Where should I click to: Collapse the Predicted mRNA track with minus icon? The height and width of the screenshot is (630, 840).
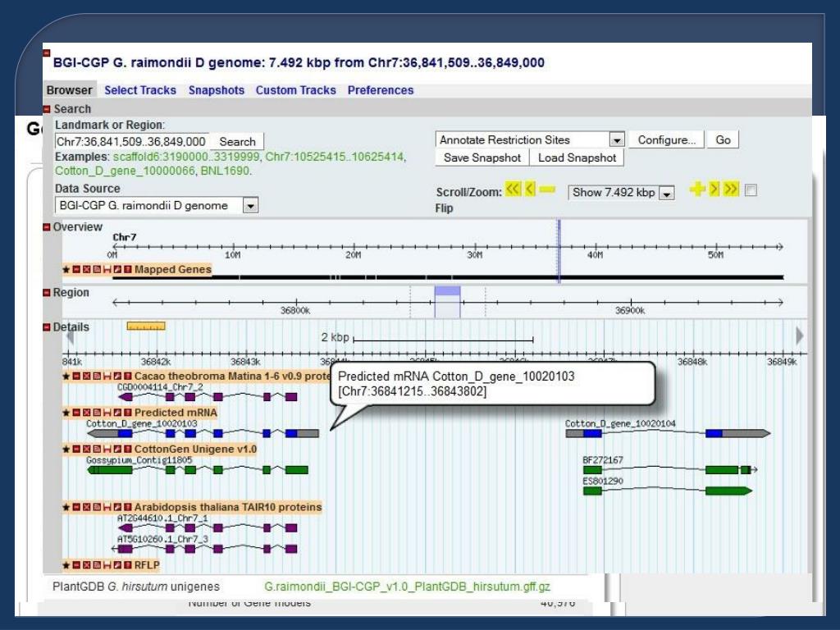[x=76, y=413]
